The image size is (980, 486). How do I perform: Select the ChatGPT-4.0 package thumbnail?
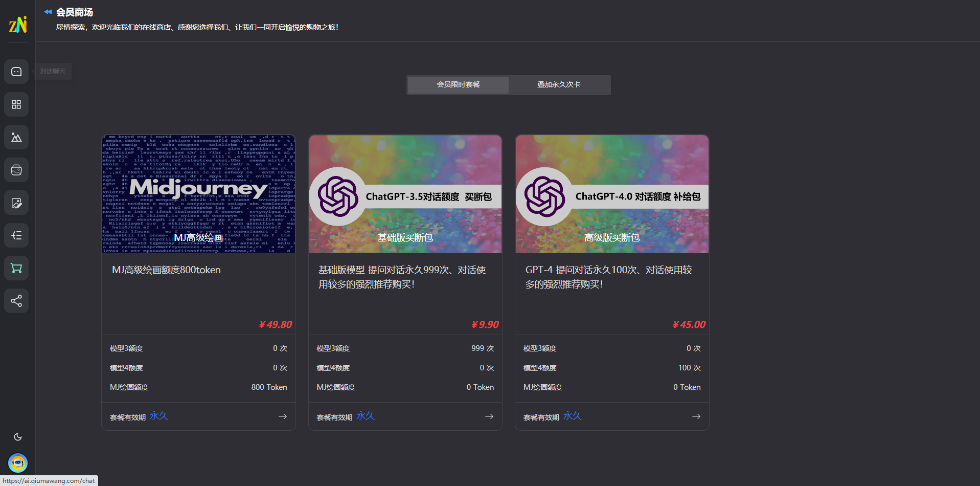tap(612, 194)
